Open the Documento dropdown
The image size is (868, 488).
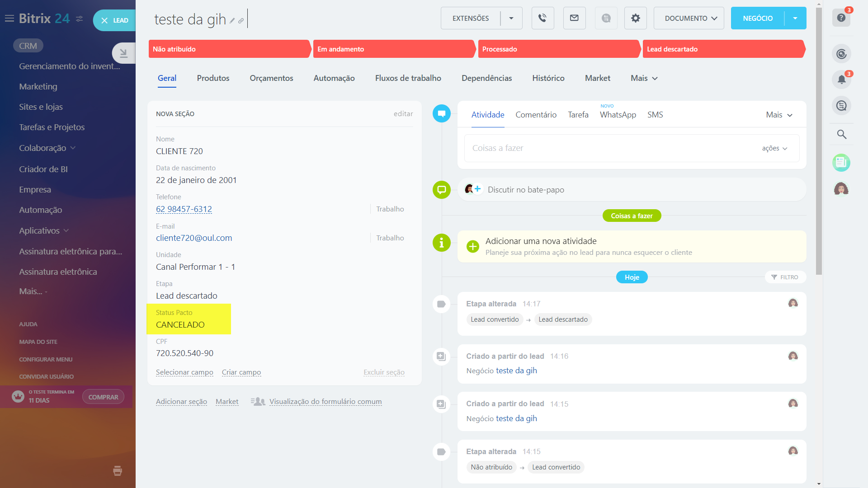[x=689, y=19]
